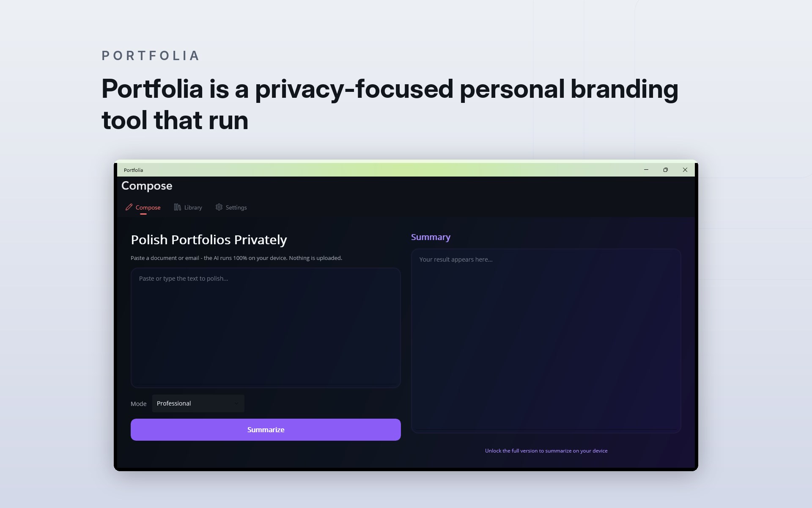The width and height of the screenshot is (812, 508).
Task: Expand the Mode dropdown chevron arrow
Action: (x=236, y=403)
